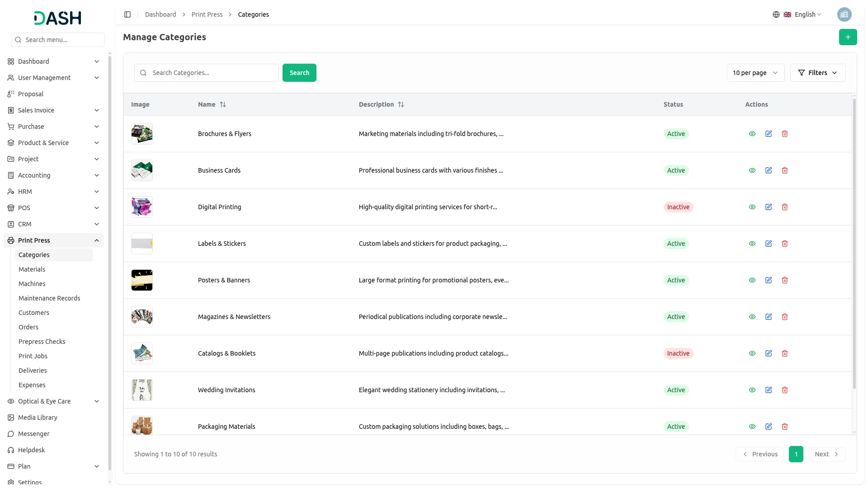Go to Print Jobs menu item

point(33,356)
